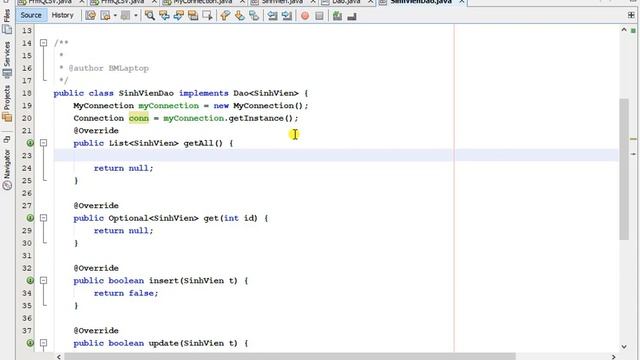The width and height of the screenshot is (640, 360).
Task: Stop Macro Recording with gray square
Action: [x=319, y=16]
